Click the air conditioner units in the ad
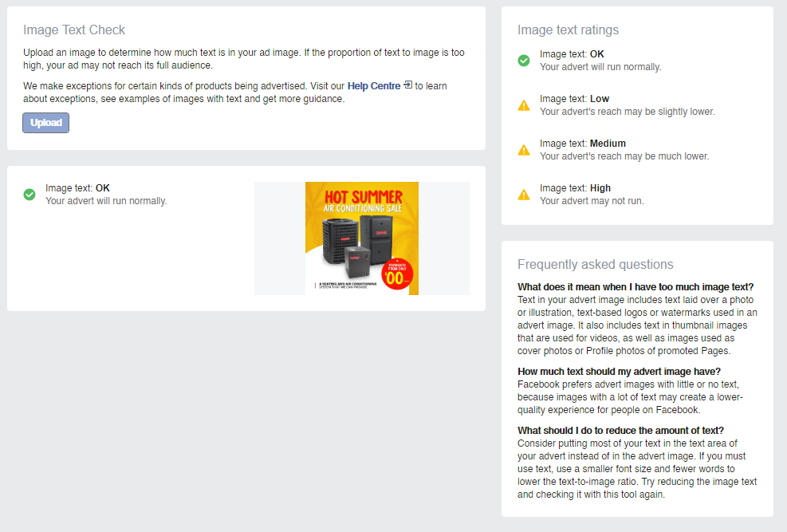The width and height of the screenshot is (787, 532). 356,246
